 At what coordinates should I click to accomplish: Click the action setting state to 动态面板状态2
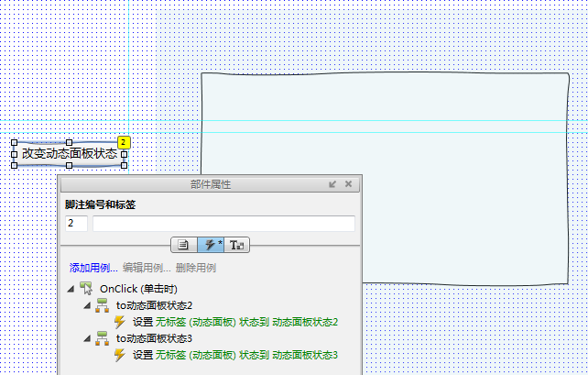pyautogui.click(x=235, y=322)
